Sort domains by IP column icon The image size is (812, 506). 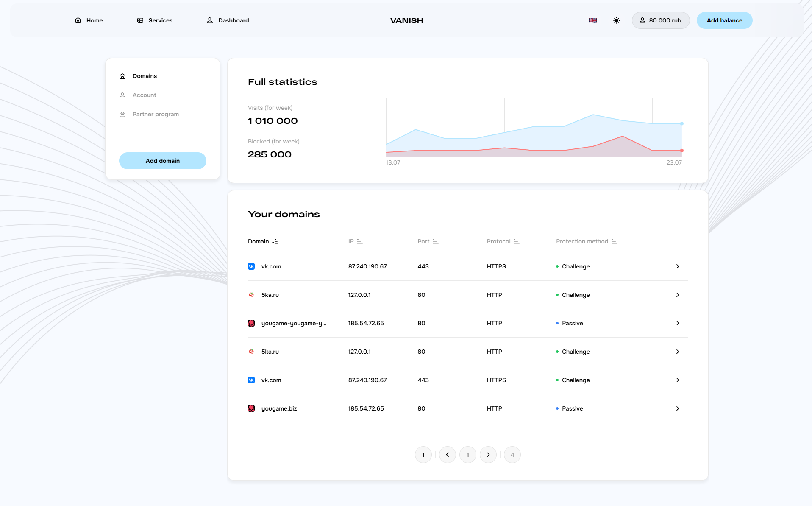tap(359, 241)
